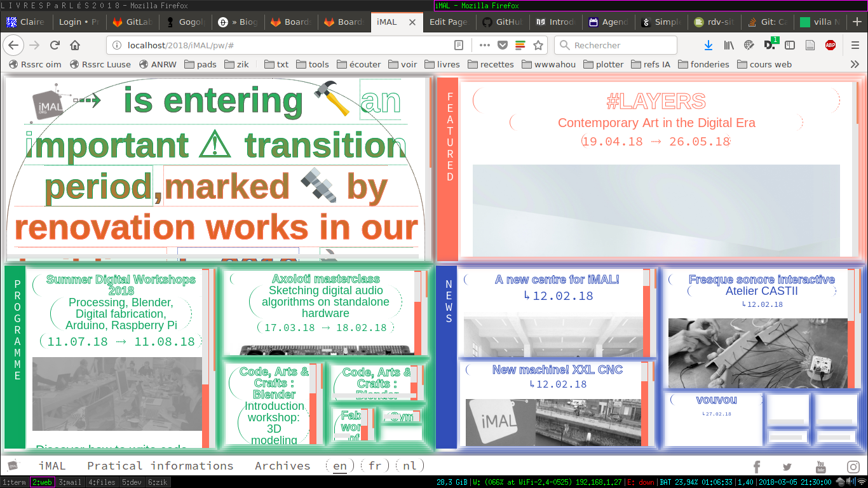
Task: Open the page actions ellipsis menu
Action: point(484,45)
